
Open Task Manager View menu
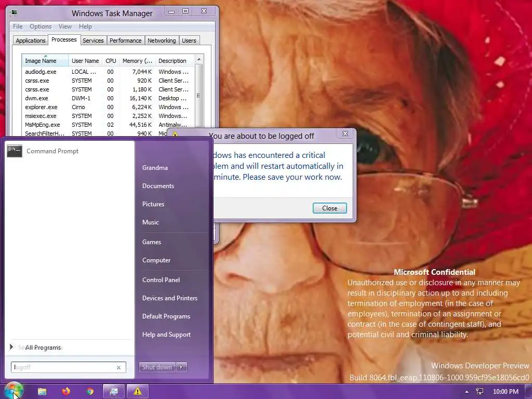[x=65, y=26]
